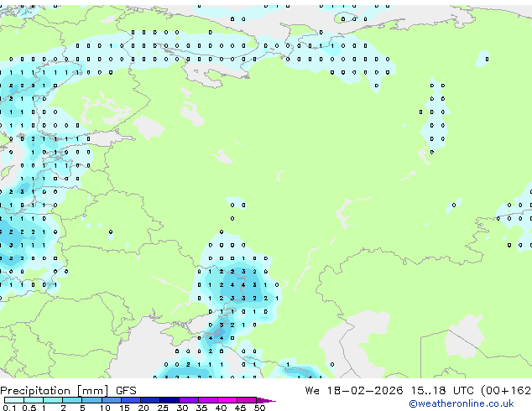Image resolution: width=532 pixels, height=411 pixels.
Task: Select the 45–50 mm legend color swatch
Action: click(247, 400)
